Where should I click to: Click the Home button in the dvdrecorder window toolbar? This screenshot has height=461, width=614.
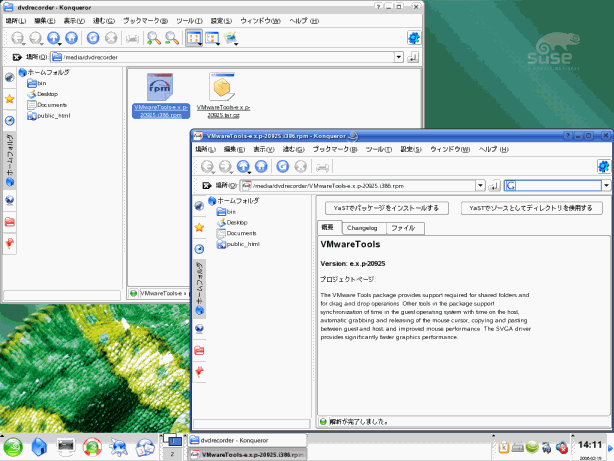(71, 38)
